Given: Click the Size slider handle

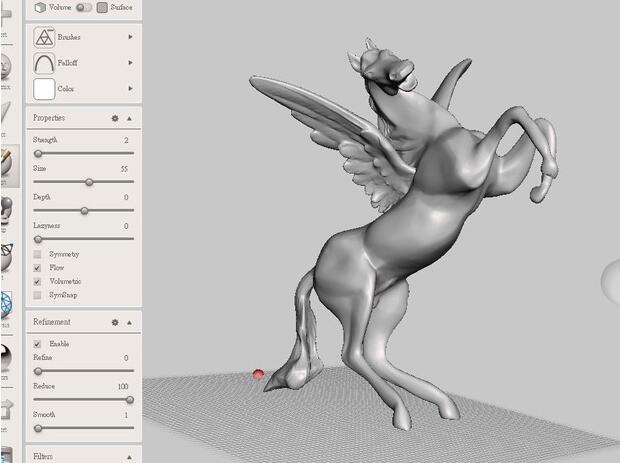Looking at the screenshot, I should pos(89,182).
